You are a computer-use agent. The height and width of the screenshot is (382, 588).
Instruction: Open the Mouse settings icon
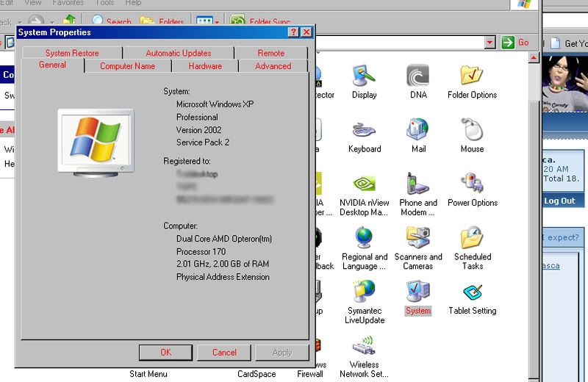pos(472,136)
